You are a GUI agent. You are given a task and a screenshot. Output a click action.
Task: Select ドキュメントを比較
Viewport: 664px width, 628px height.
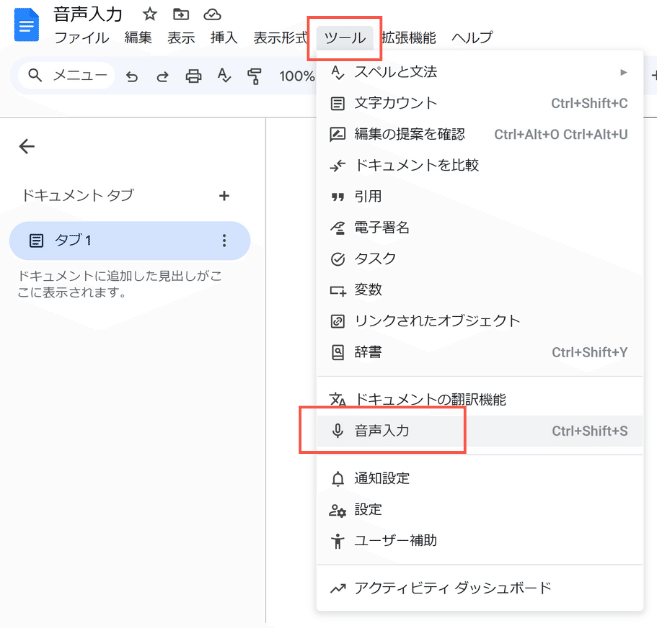pyautogui.click(x=479, y=165)
